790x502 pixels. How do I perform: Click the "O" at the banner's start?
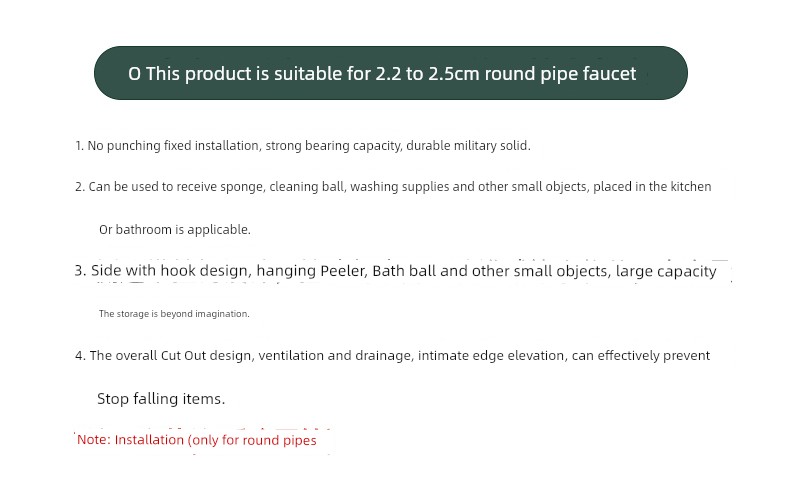coord(134,74)
